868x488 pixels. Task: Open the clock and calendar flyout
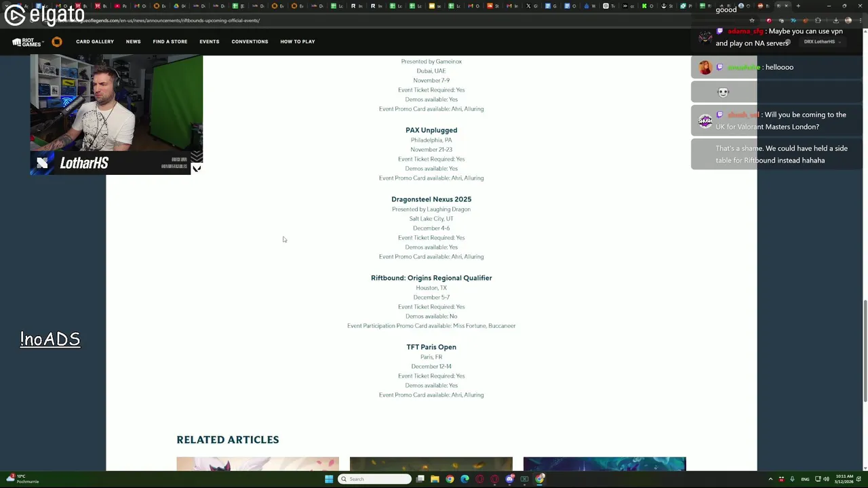click(x=844, y=479)
